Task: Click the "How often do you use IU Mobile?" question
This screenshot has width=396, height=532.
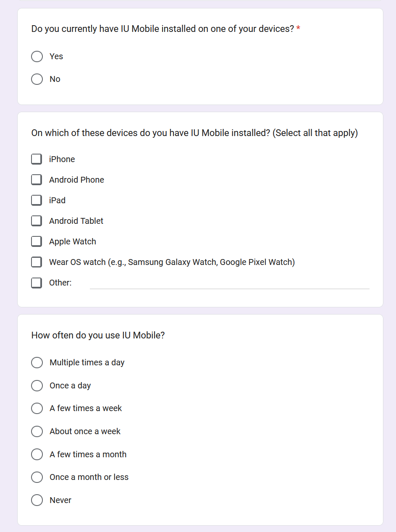Action: click(x=98, y=335)
